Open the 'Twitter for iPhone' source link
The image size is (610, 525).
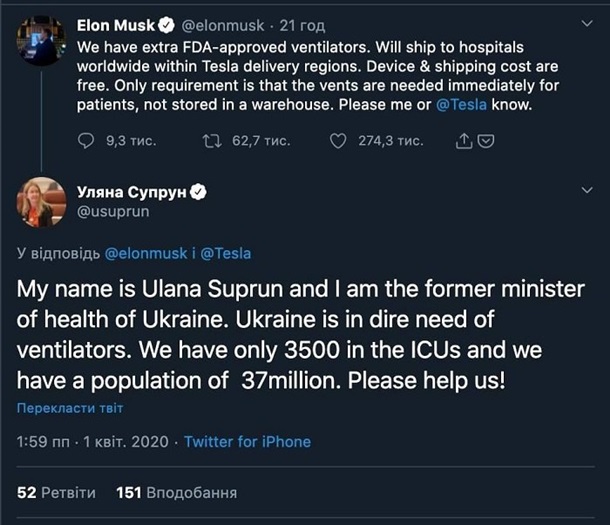(x=247, y=441)
